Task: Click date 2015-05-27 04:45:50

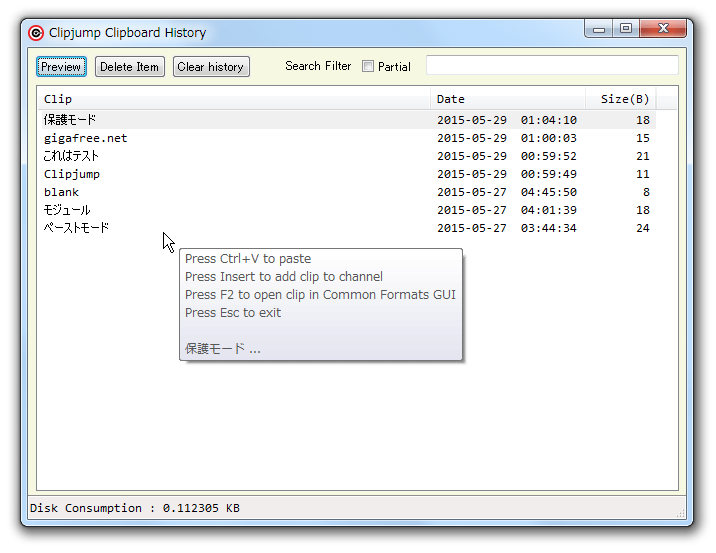Action: coord(507,192)
